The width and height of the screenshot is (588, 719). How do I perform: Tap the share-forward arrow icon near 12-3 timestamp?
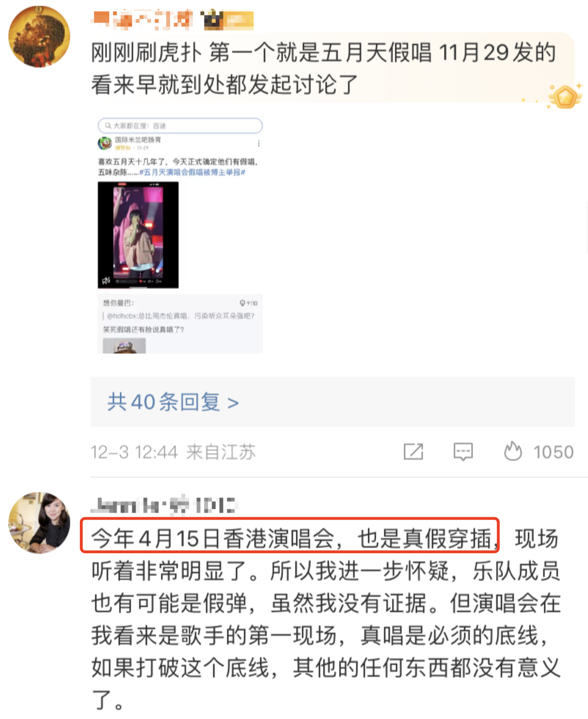pyautogui.click(x=413, y=451)
